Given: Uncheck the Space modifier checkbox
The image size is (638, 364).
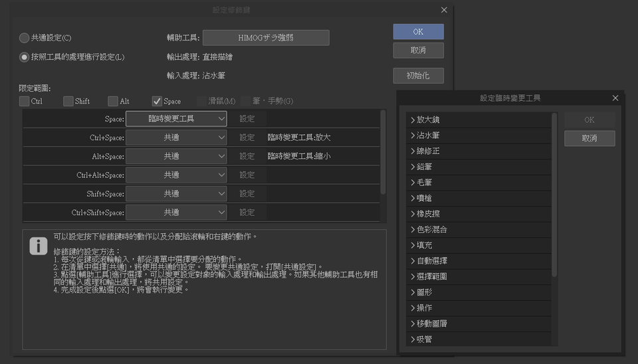Looking at the screenshot, I should click(157, 101).
